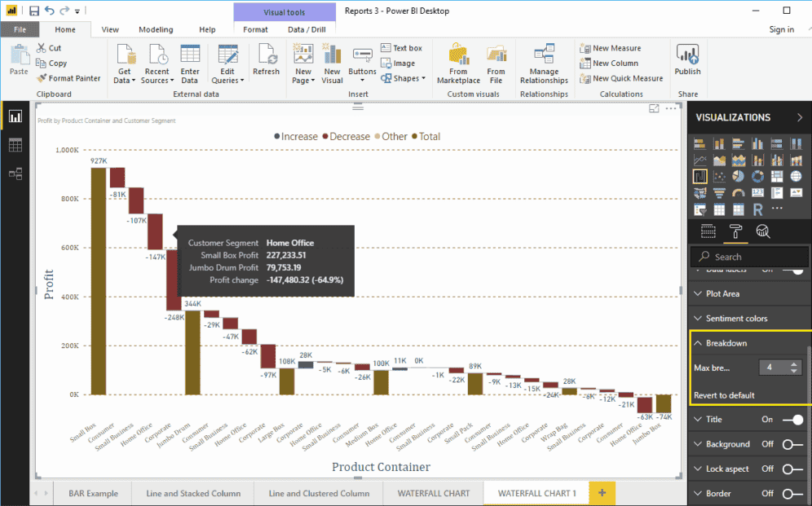Open the Format ribbon tab

255,29
